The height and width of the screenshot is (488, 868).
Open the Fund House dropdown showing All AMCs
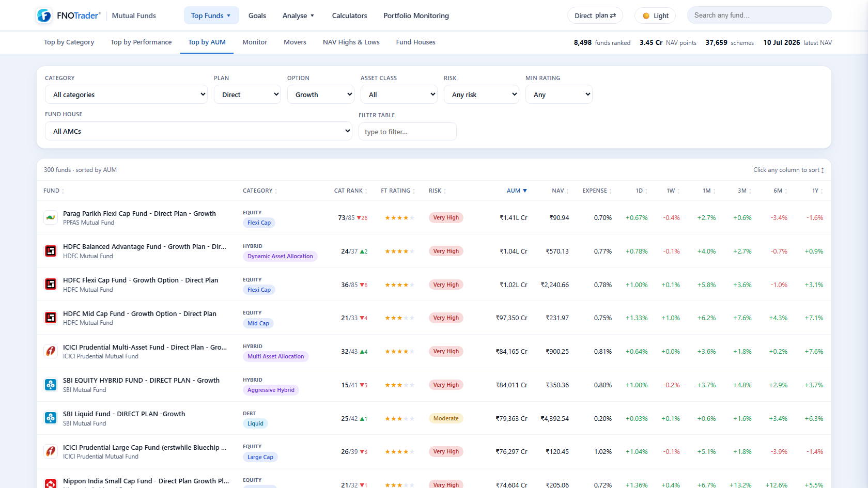pyautogui.click(x=198, y=131)
